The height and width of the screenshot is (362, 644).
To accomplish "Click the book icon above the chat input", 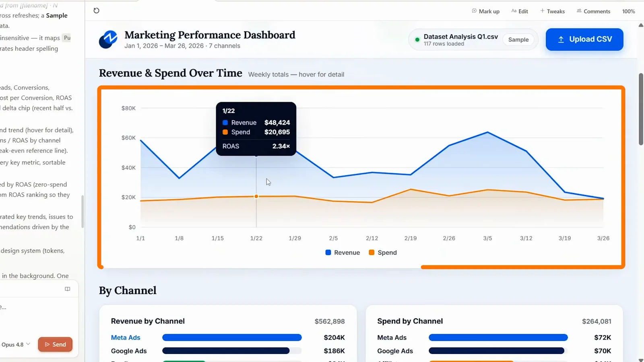I will click(x=68, y=289).
